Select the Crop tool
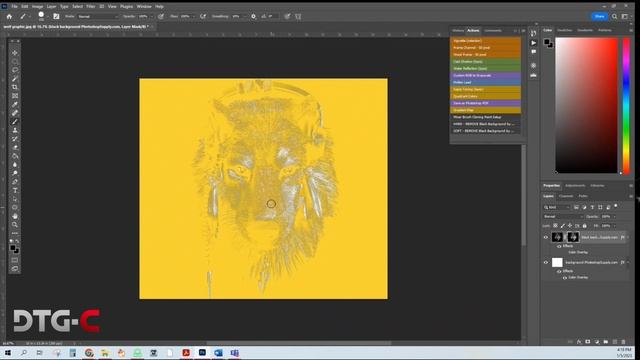Image resolution: width=640 pixels, height=360 pixels. [15, 87]
